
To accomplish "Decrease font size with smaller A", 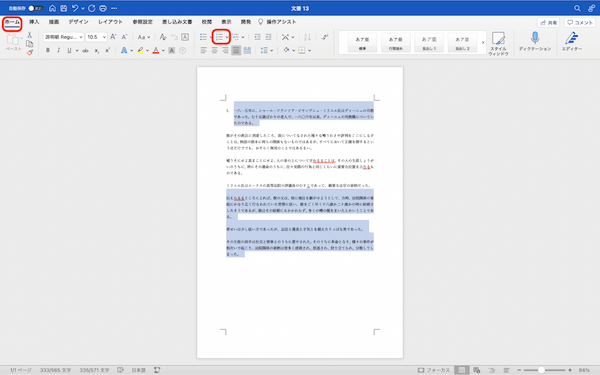I will (124, 37).
